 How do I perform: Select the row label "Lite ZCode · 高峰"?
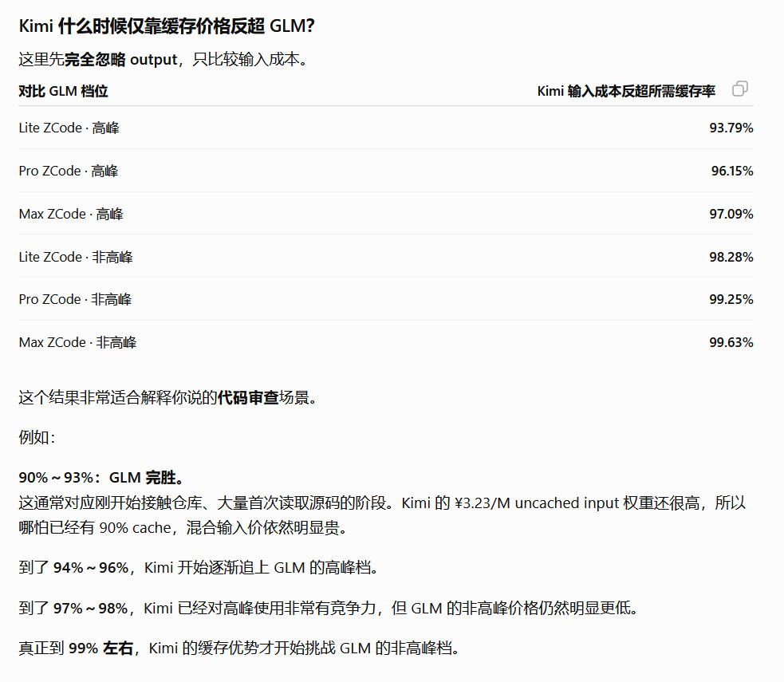click(69, 128)
